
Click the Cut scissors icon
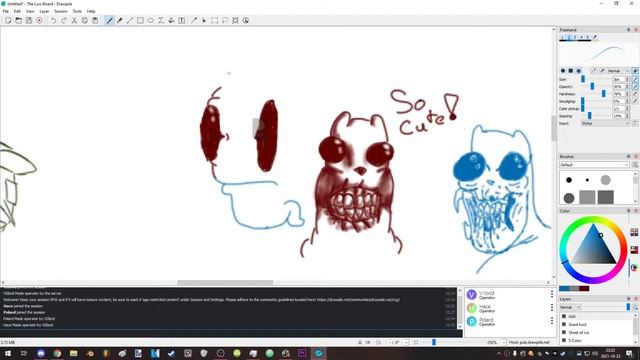pos(74,20)
